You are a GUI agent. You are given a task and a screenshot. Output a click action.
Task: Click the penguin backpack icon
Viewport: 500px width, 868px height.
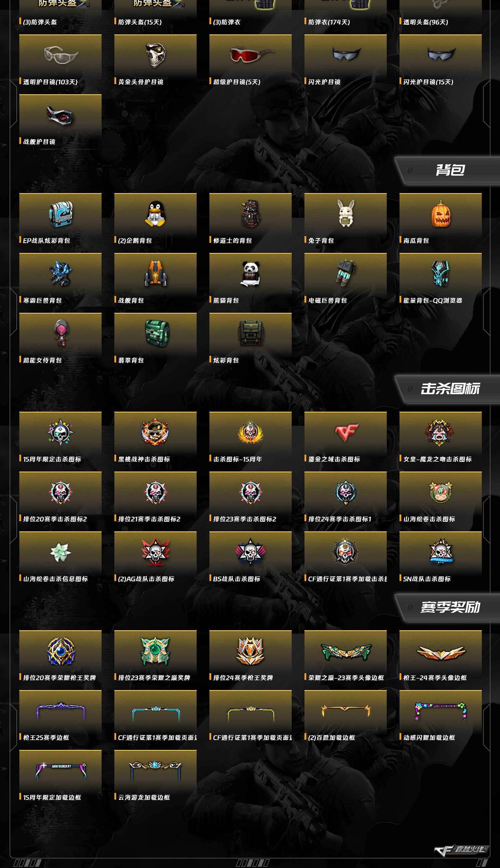click(x=155, y=214)
